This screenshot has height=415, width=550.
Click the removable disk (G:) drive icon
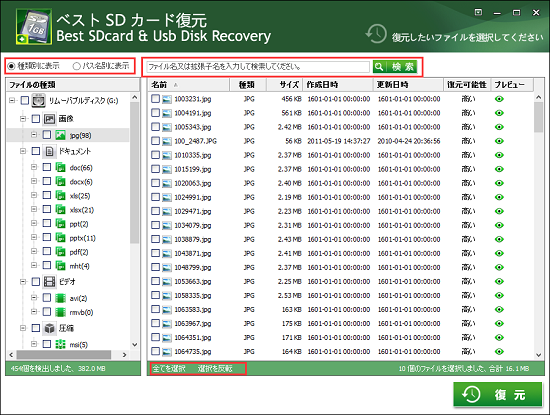coord(38,101)
